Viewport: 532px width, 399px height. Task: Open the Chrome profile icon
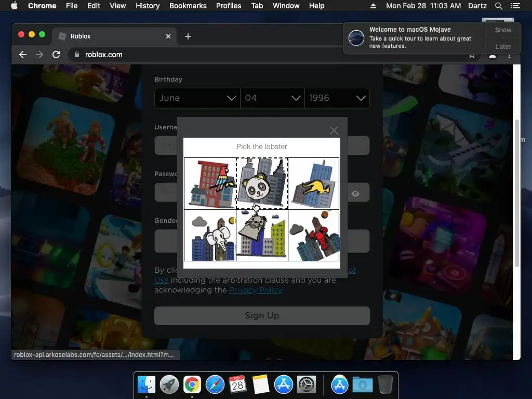pyautogui.click(x=493, y=56)
